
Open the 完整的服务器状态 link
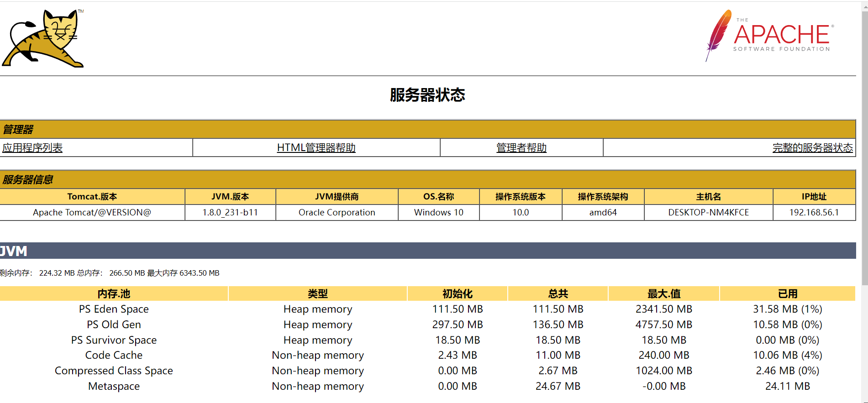(x=813, y=148)
